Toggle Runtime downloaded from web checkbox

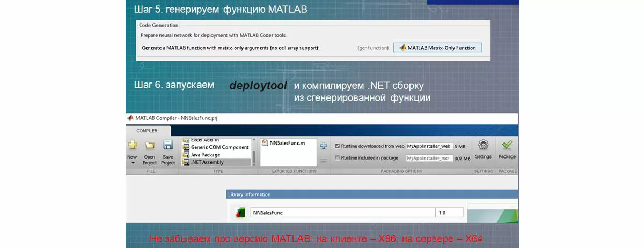coord(337,146)
